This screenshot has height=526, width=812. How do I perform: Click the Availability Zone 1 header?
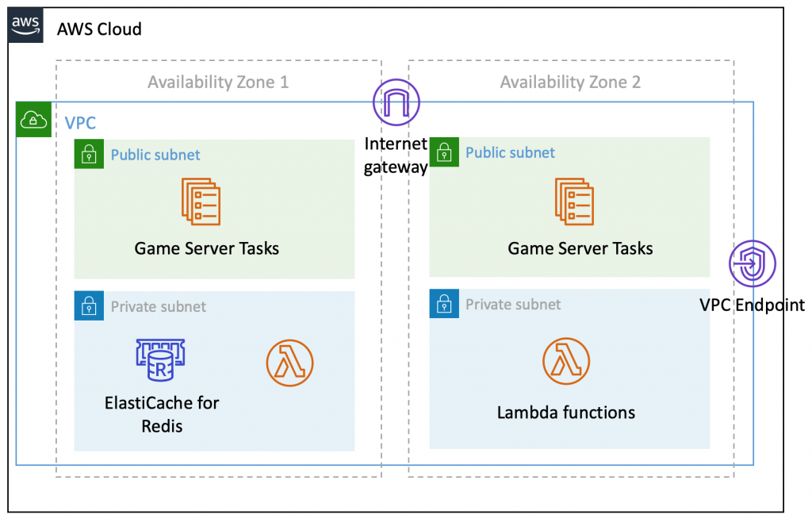click(x=217, y=82)
